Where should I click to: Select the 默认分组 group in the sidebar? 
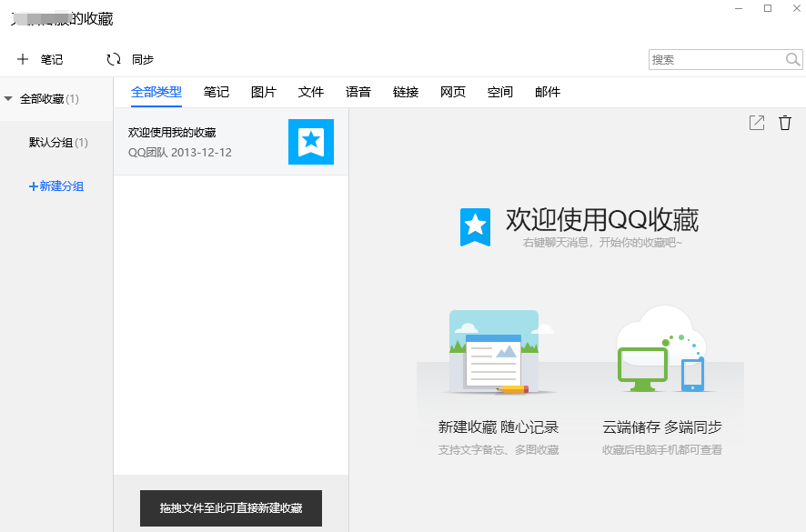click(x=57, y=143)
